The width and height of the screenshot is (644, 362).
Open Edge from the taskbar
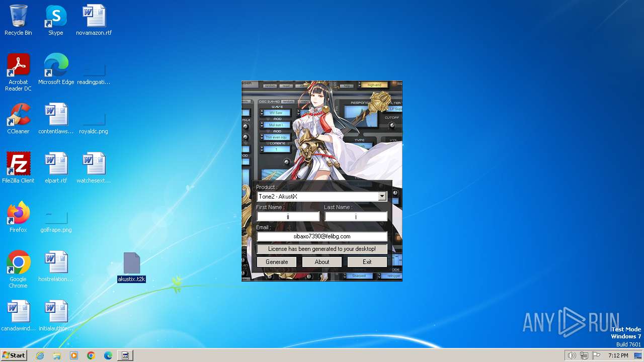click(x=108, y=355)
